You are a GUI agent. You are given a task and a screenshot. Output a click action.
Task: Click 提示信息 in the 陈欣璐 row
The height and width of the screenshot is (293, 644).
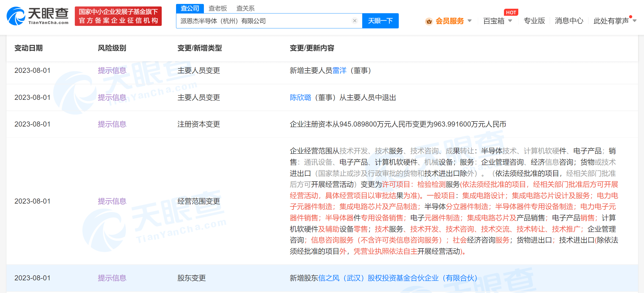coord(112,98)
